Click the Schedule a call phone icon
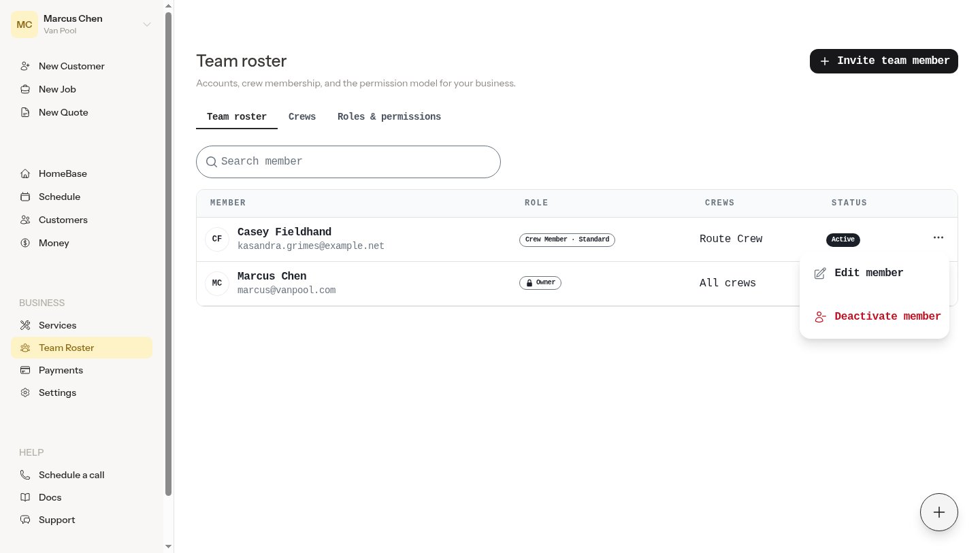The image size is (980, 553). [25, 475]
